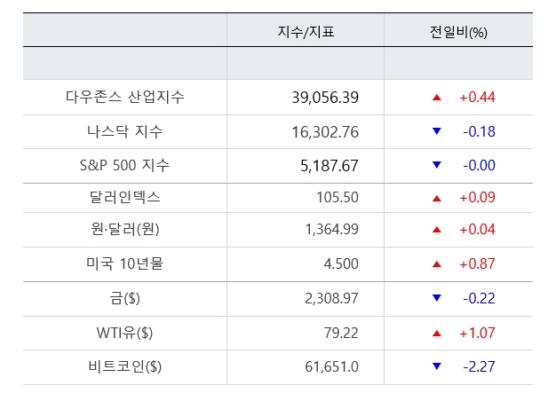This screenshot has width=540, height=393.
Task: Click the WTI price 79.22
Action: [341, 333]
